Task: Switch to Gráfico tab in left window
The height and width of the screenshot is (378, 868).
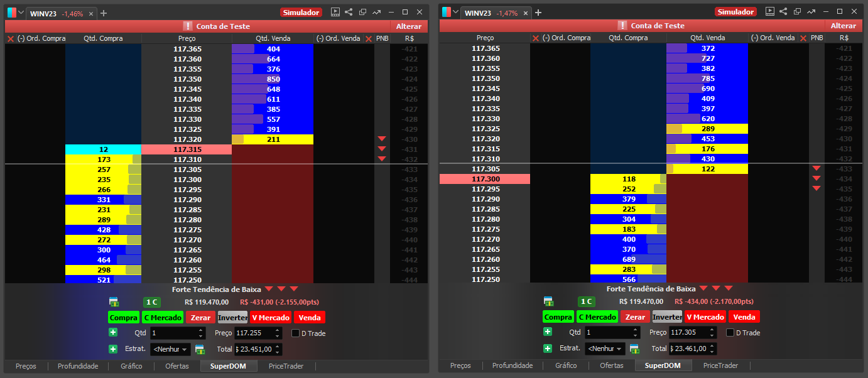Action: 131,366
